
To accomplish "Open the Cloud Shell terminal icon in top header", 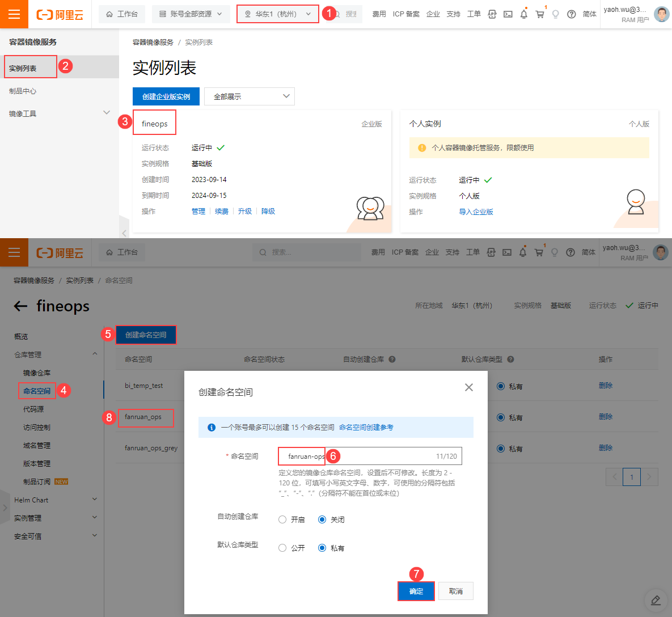I will [508, 14].
